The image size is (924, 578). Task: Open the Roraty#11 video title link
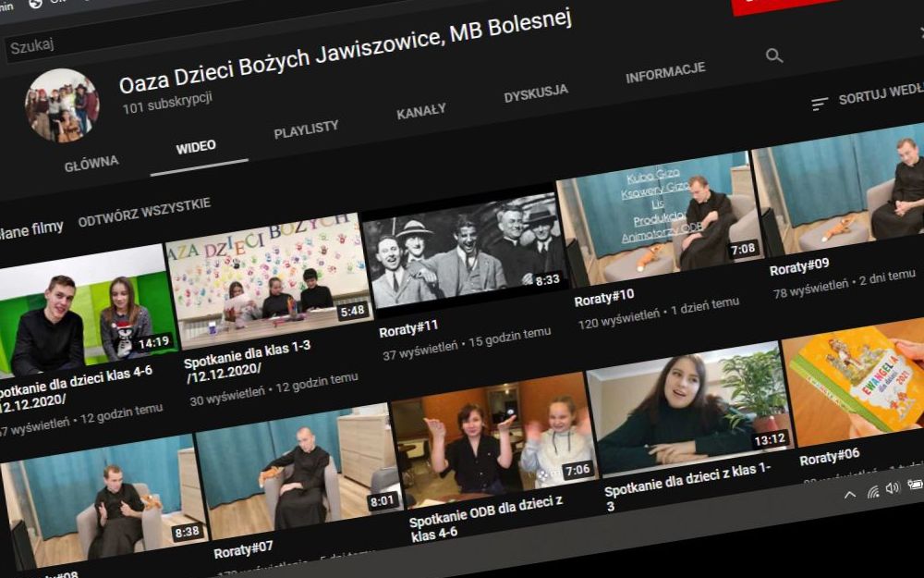pos(408,329)
